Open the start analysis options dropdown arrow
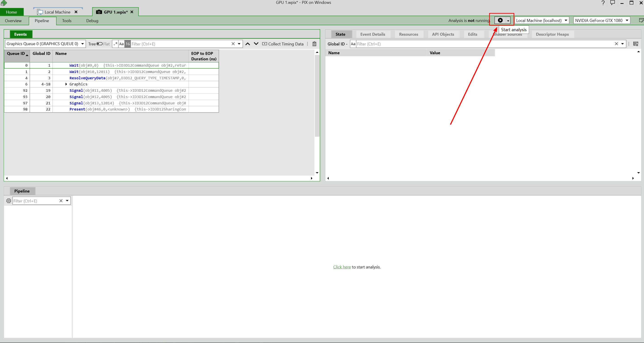Image resolution: width=644 pixels, height=343 pixels. [x=508, y=21]
